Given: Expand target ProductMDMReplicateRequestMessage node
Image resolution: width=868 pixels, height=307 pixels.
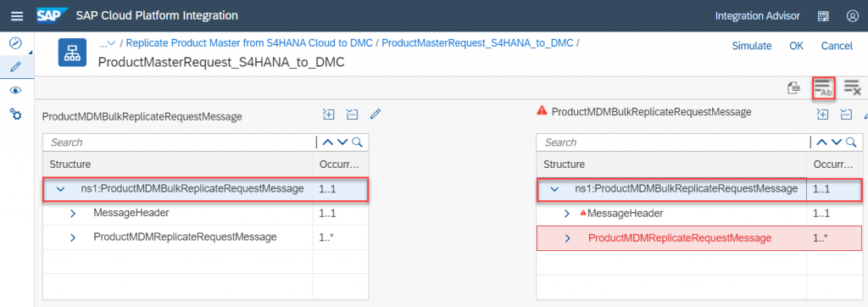Looking at the screenshot, I should 566,238.
